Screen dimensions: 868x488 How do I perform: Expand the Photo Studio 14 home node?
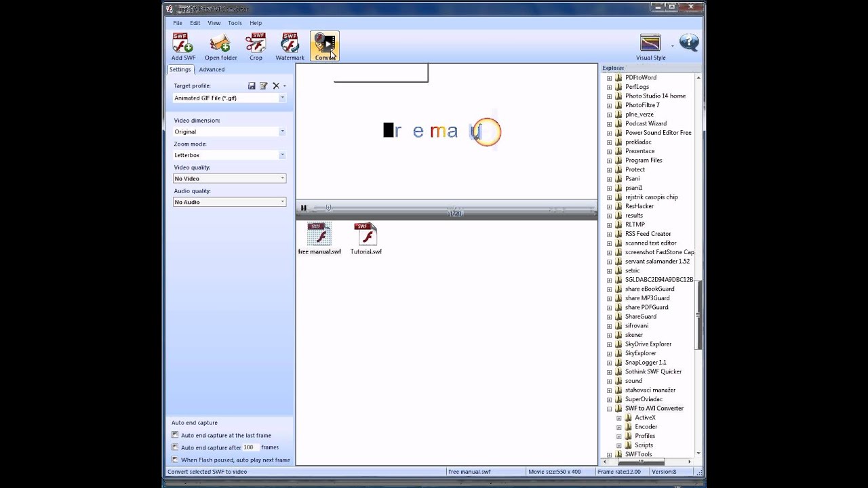(x=609, y=96)
